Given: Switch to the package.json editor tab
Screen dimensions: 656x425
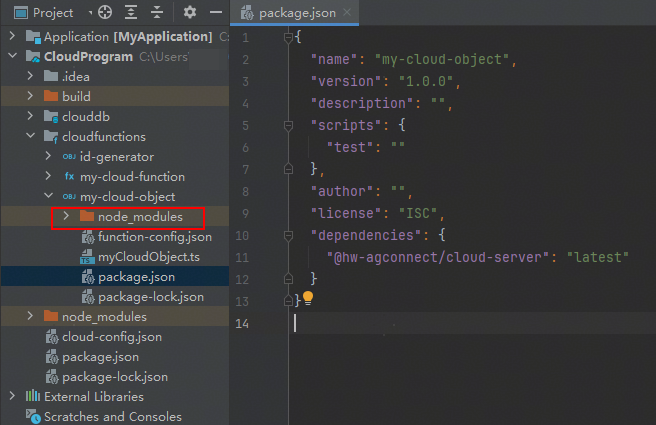Looking at the screenshot, I should click(x=294, y=14).
